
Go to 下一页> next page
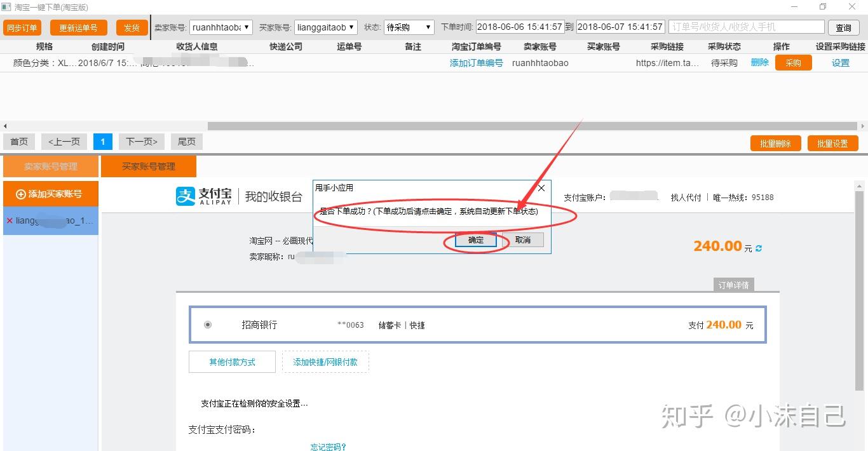tap(141, 142)
